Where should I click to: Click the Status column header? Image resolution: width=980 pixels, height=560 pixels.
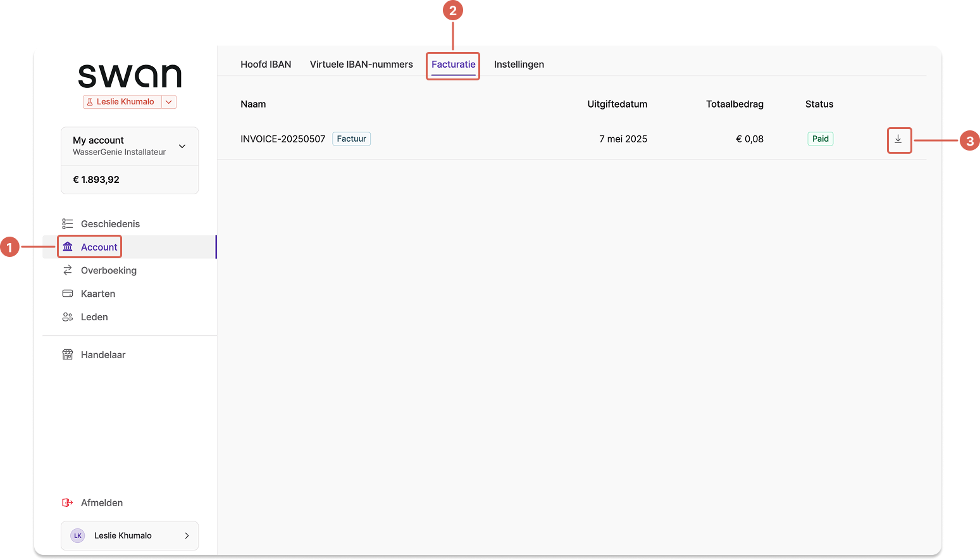click(x=819, y=104)
